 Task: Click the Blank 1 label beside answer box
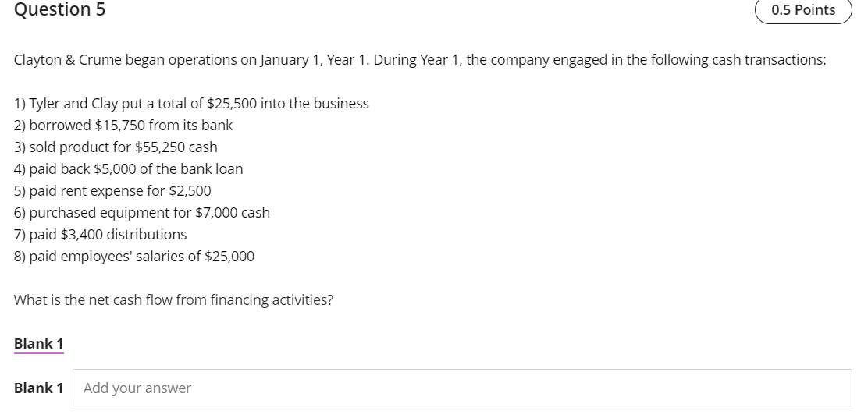click(39, 388)
